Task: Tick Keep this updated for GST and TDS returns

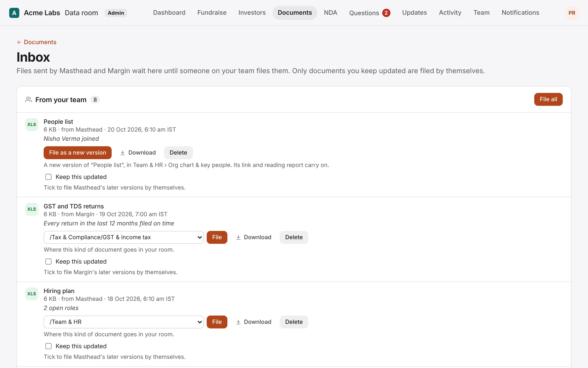Action: (x=48, y=262)
